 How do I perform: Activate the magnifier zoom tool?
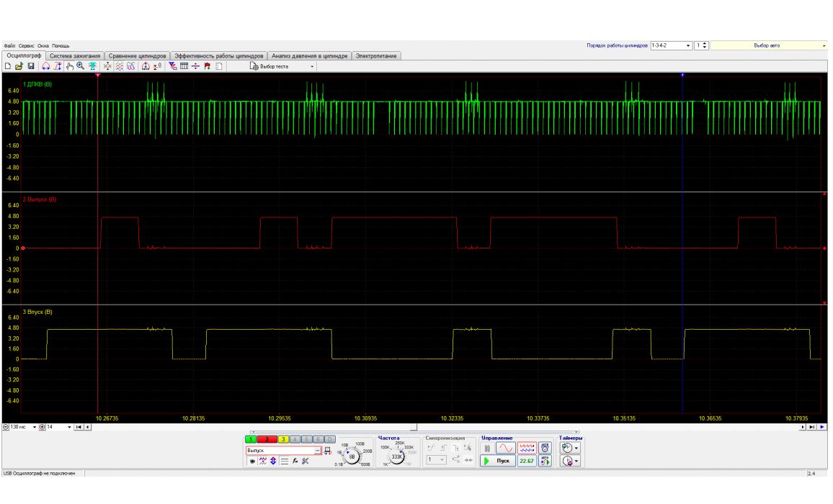click(81, 66)
